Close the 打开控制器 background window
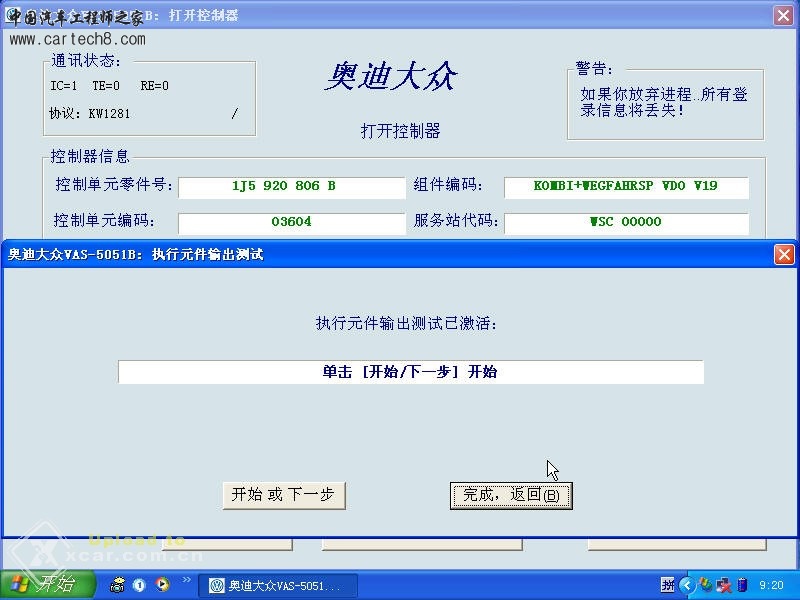 [783, 15]
